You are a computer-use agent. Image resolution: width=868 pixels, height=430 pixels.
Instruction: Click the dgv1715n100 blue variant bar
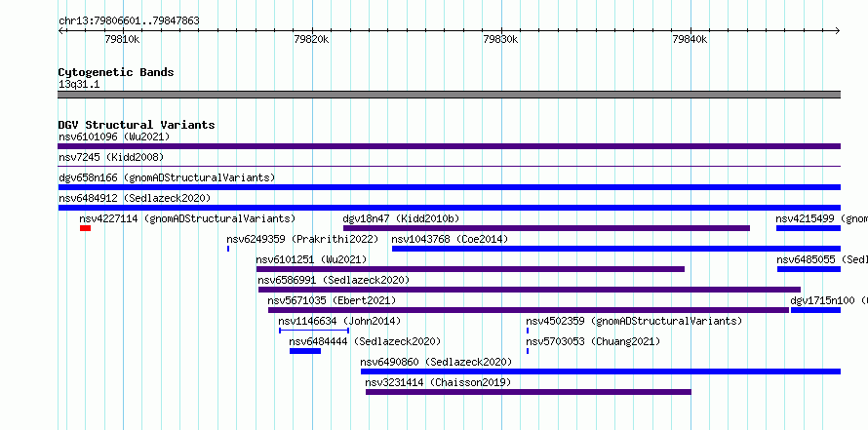tap(815, 310)
